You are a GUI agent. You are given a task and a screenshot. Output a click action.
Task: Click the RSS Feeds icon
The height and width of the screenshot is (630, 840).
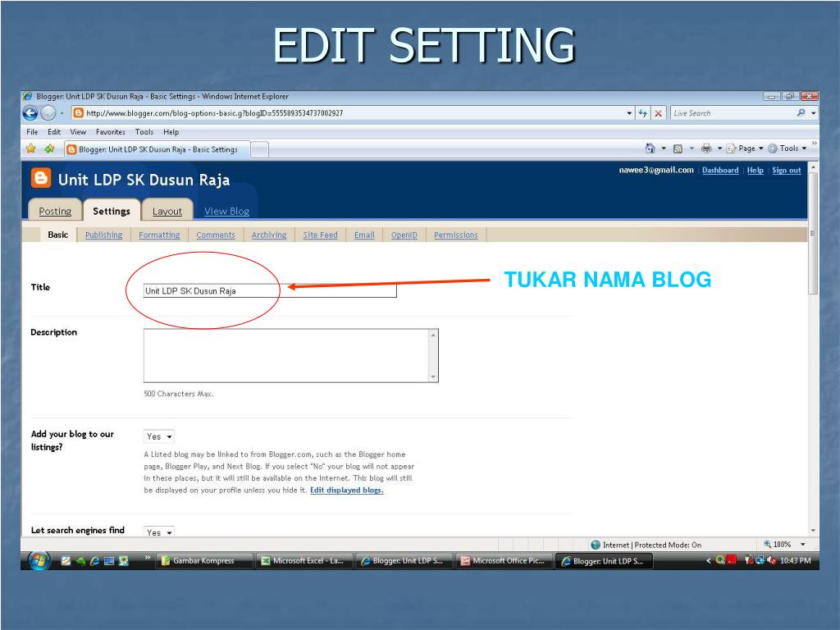tap(678, 148)
